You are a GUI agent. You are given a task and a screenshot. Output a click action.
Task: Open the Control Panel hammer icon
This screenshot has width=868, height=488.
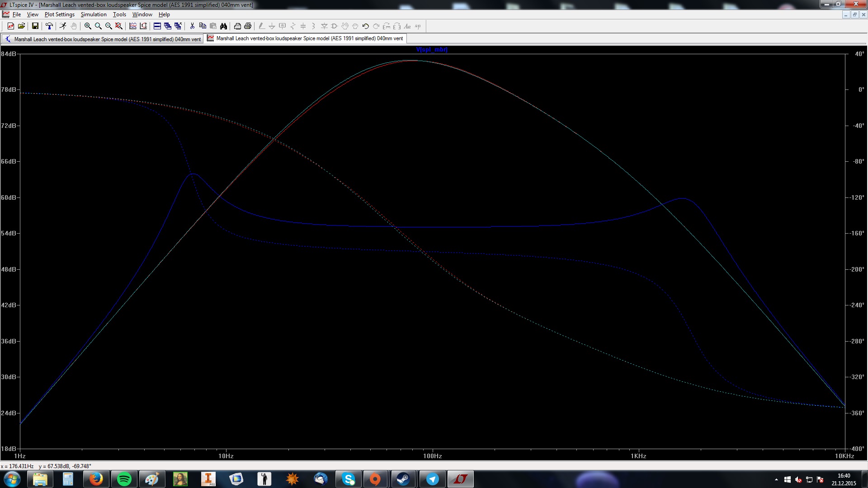coord(49,26)
